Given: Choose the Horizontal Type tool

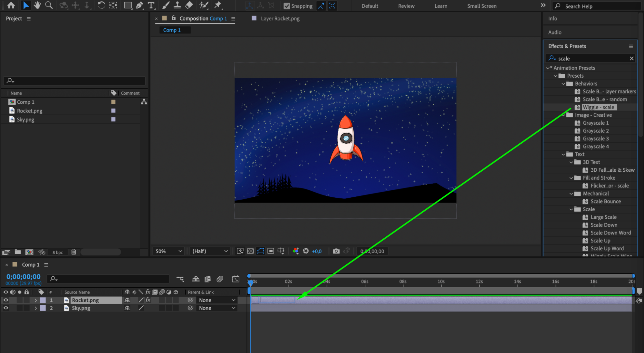Looking at the screenshot, I should pyautogui.click(x=151, y=5).
